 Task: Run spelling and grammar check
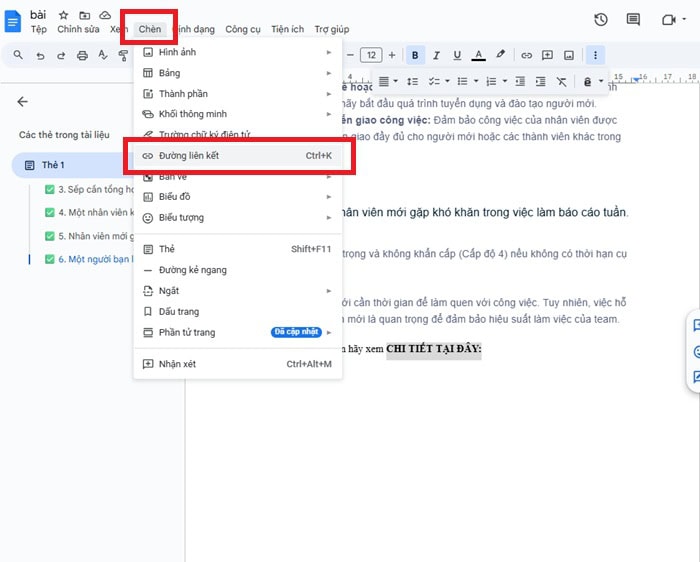click(x=103, y=55)
